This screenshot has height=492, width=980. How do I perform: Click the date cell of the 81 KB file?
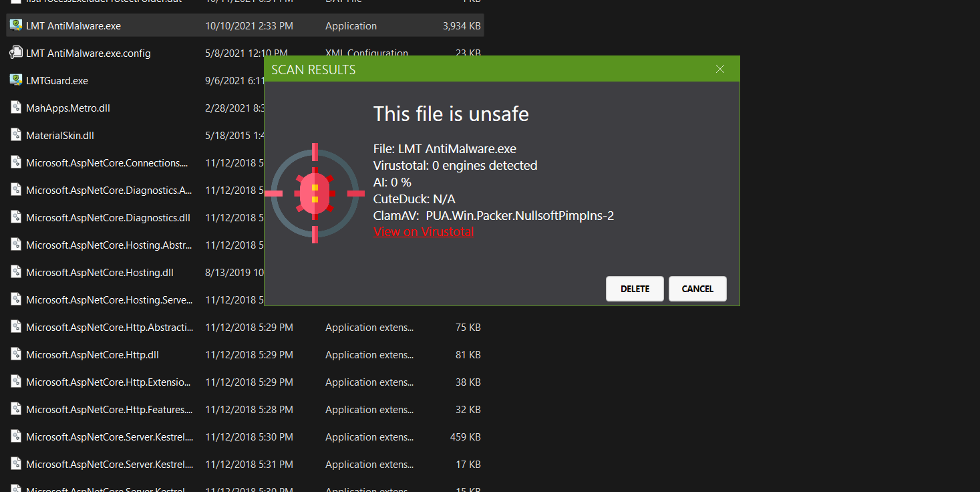(249, 355)
